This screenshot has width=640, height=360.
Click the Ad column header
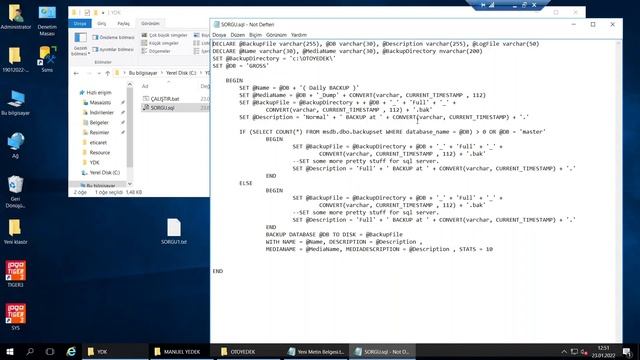(x=145, y=86)
